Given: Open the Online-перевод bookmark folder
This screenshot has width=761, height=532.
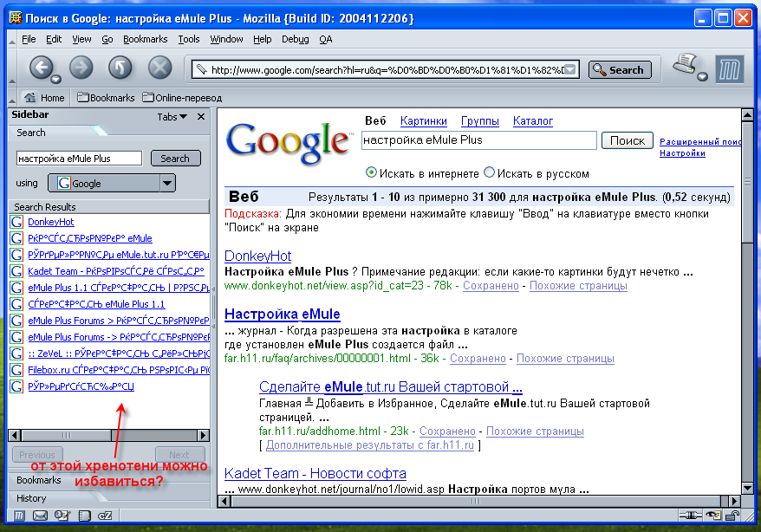Looking at the screenshot, I should click(182, 98).
